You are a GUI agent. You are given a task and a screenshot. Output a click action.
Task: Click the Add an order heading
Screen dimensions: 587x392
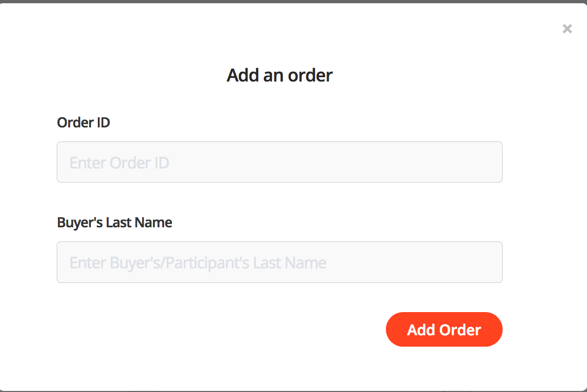click(279, 75)
